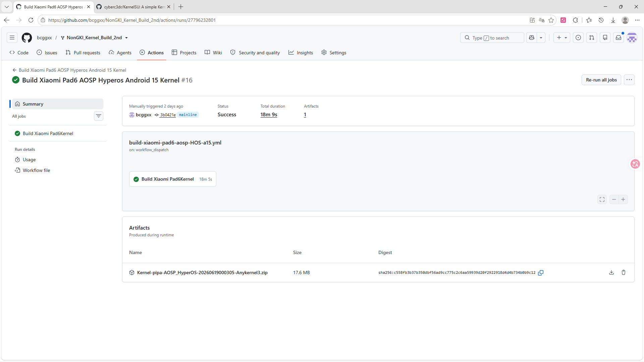This screenshot has width=644, height=362.
Task: Download the Kernel-pipa artifact zip
Action: (611, 273)
